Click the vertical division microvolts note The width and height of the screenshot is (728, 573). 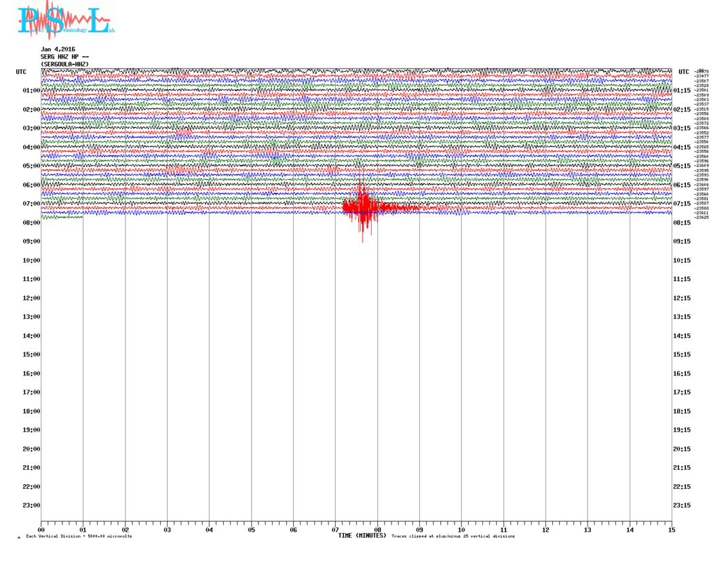(79, 536)
